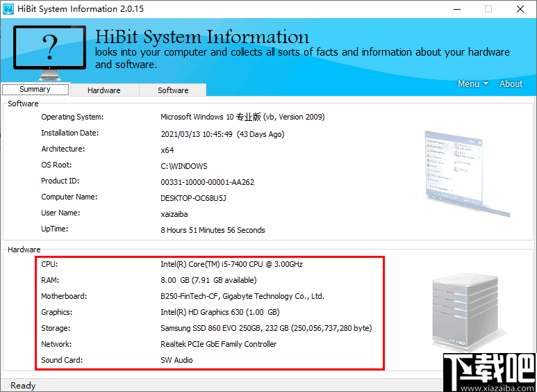The width and height of the screenshot is (537, 392).
Task: Switch to the Software tab
Action: [173, 90]
